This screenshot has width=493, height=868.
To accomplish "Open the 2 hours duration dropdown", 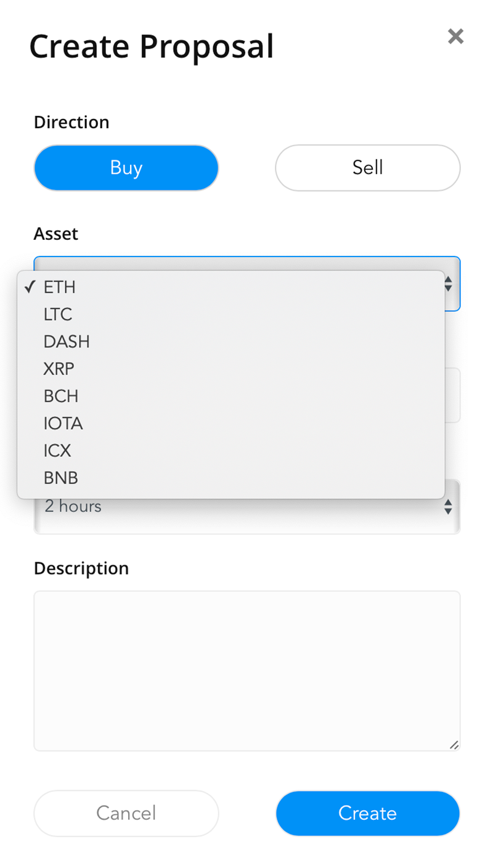I will click(x=247, y=507).
